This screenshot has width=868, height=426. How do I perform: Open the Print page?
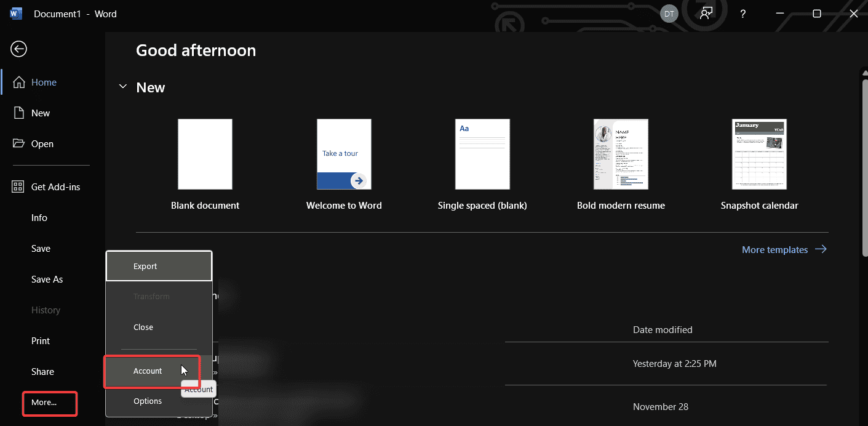[41, 341]
